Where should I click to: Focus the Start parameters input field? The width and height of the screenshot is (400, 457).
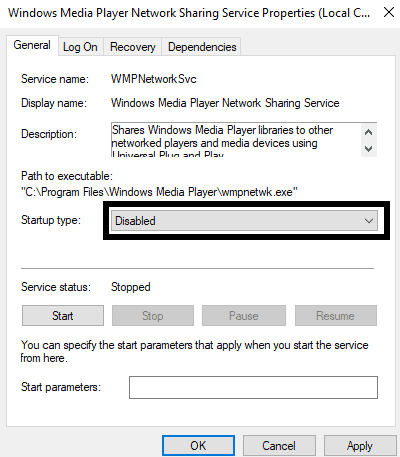tap(253, 387)
